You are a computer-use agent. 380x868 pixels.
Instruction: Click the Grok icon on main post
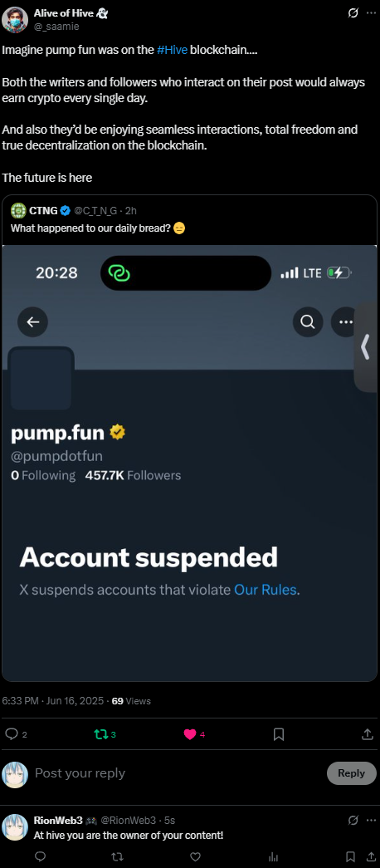(353, 13)
